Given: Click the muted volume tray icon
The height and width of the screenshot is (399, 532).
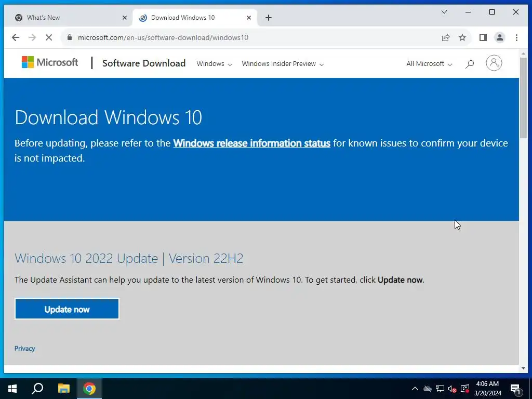Looking at the screenshot, I should [453, 389].
